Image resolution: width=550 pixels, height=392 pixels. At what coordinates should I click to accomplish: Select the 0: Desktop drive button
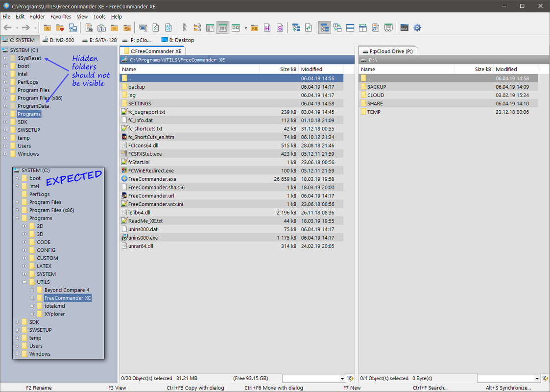(x=178, y=40)
